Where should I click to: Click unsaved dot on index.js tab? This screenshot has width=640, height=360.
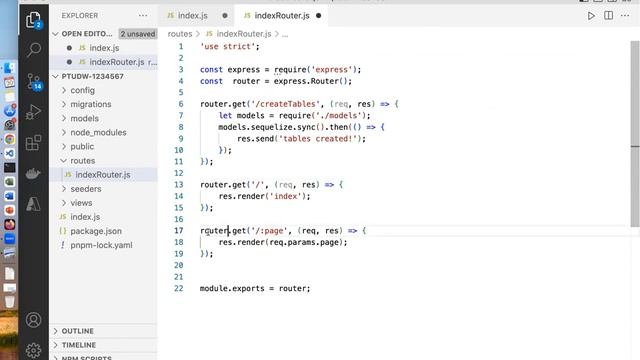tap(225, 16)
